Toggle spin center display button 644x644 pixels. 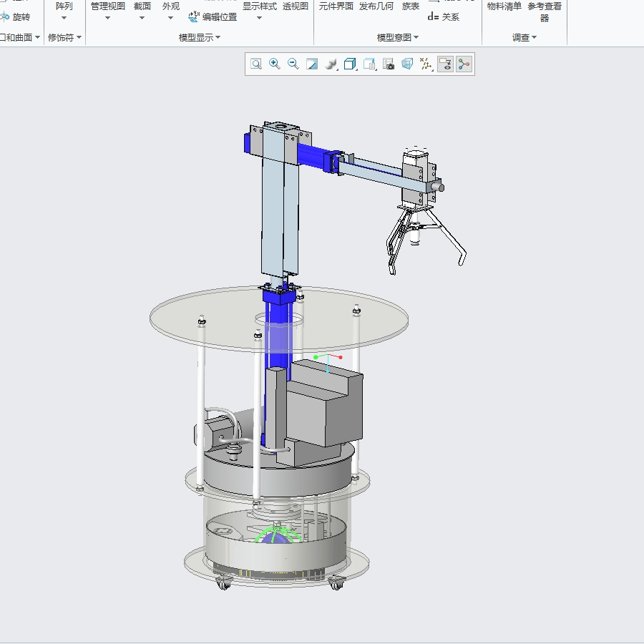464,64
